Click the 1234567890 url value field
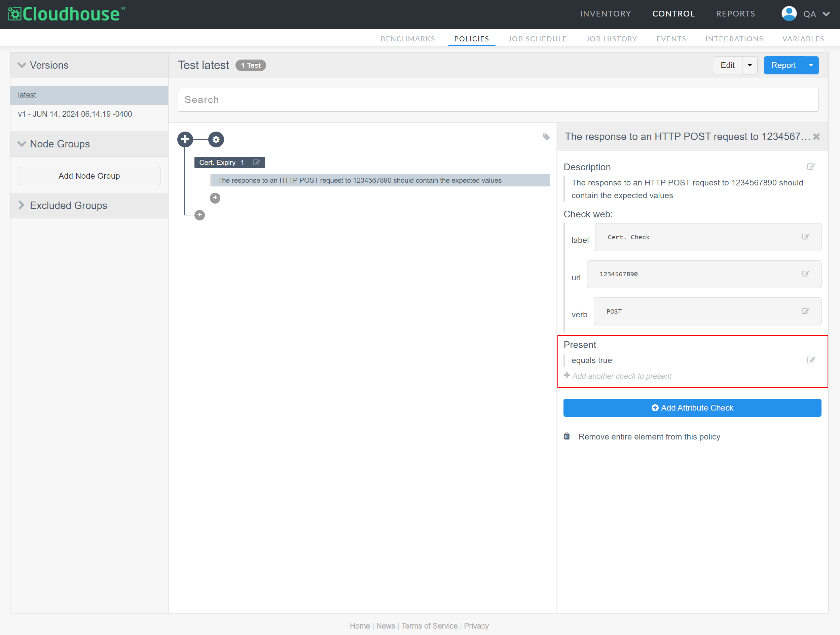Viewport: 840px width, 635px height. tap(704, 274)
